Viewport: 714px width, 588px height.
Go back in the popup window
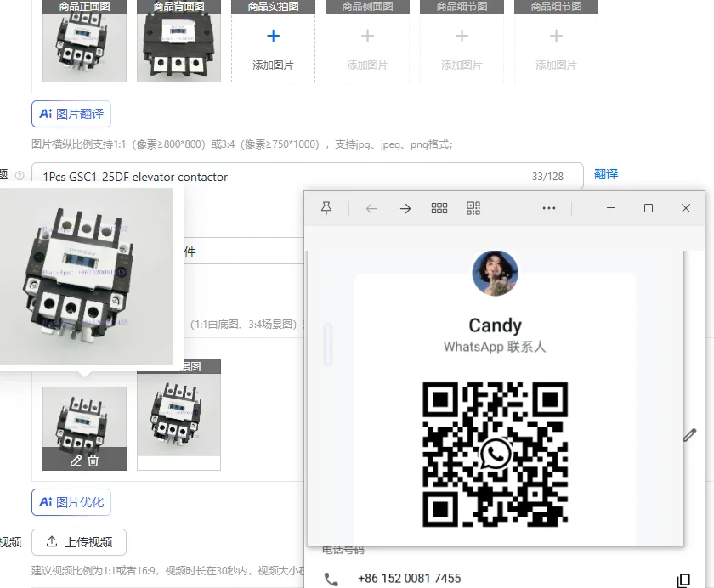[x=371, y=209]
